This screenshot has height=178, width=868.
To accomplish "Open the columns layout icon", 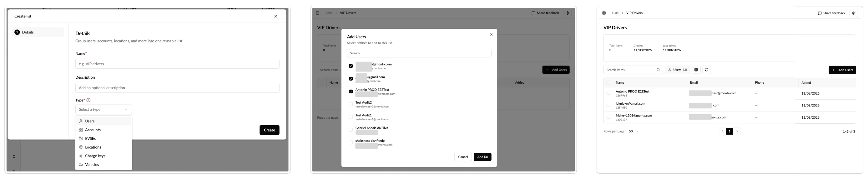I will tap(696, 70).
